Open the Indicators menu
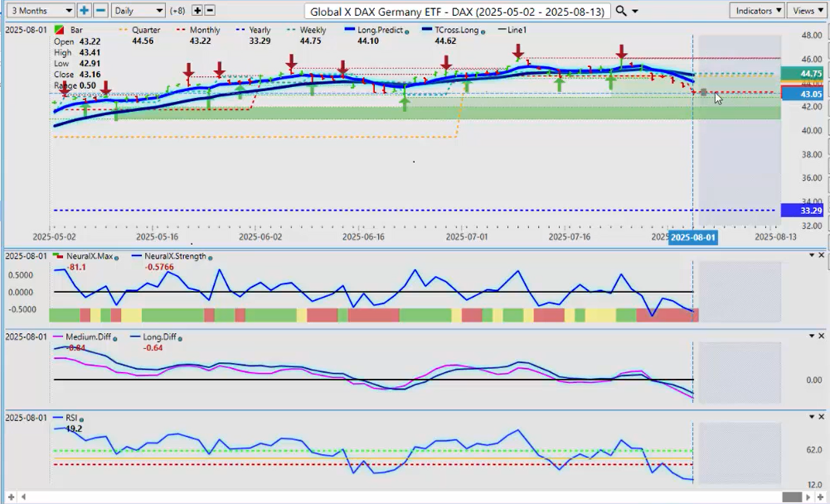This screenshot has height=504, width=830. point(757,11)
